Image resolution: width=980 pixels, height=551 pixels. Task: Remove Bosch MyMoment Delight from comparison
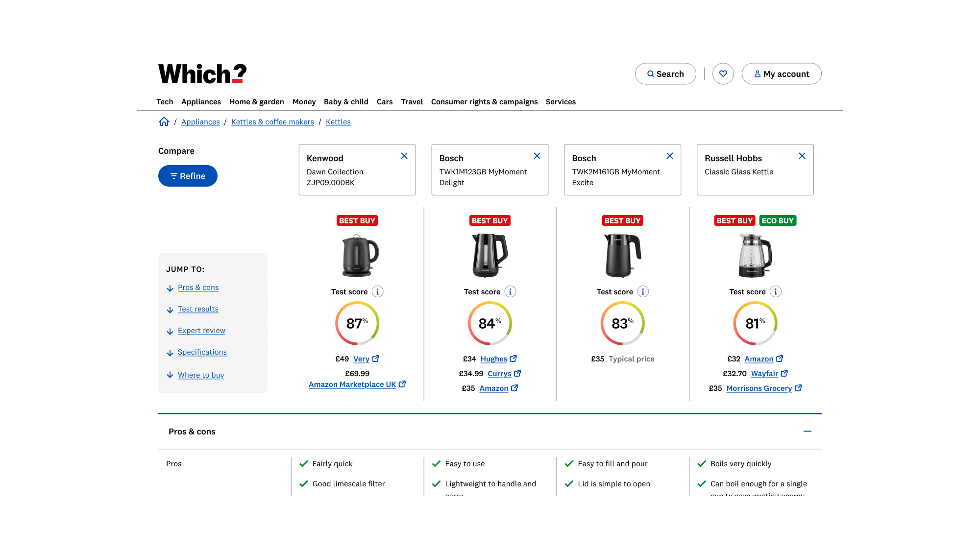(x=537, y=156)
